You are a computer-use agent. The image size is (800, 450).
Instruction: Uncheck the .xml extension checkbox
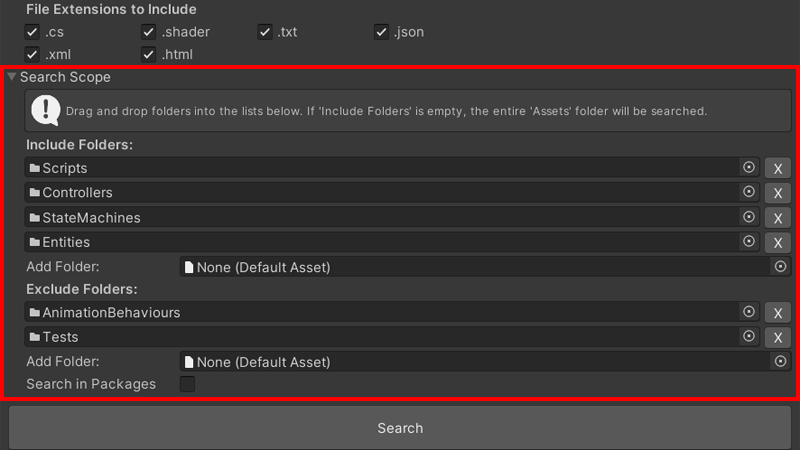tap(32, 54)
